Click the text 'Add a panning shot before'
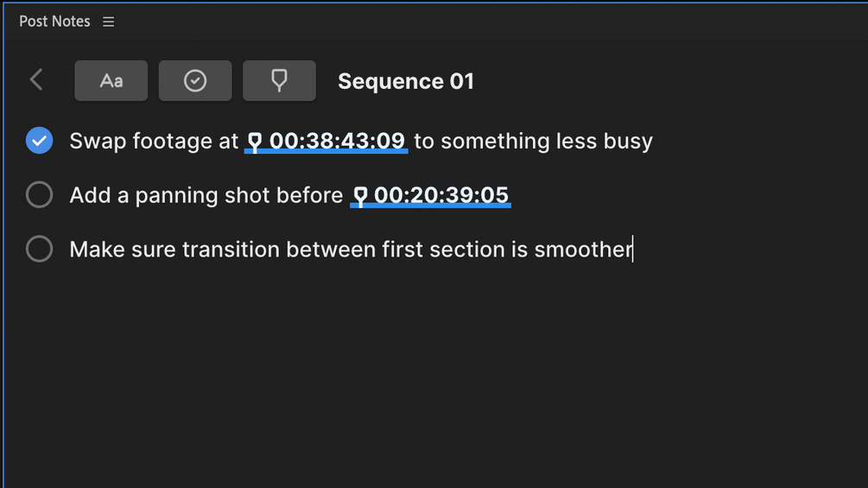 [206, 195]
